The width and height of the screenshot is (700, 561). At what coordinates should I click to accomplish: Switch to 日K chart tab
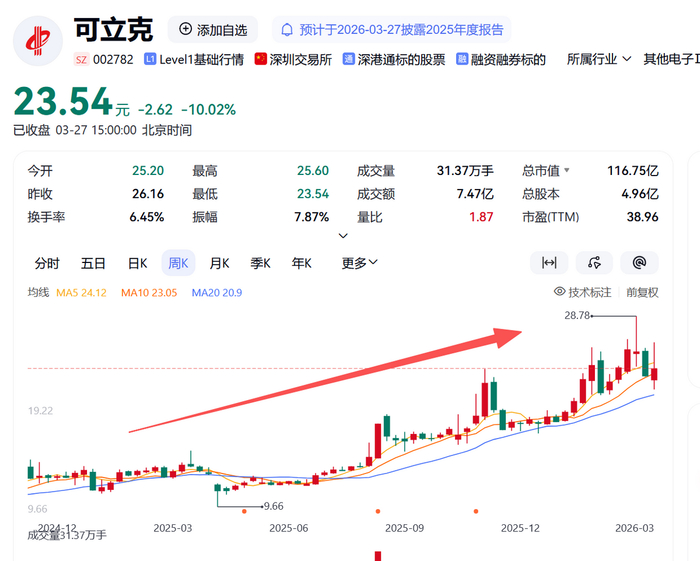tap(138, 263)
